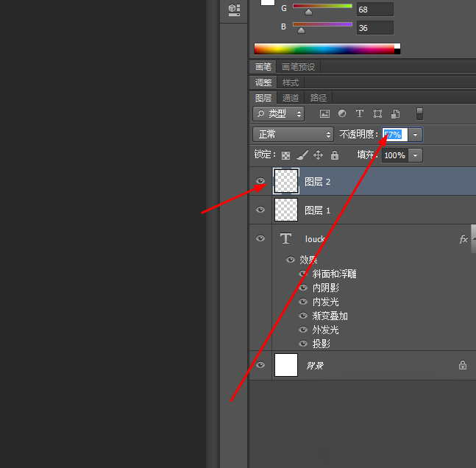Switch to the 图层 tab
Screen dimensions: 476x468
tap(263, 98)
